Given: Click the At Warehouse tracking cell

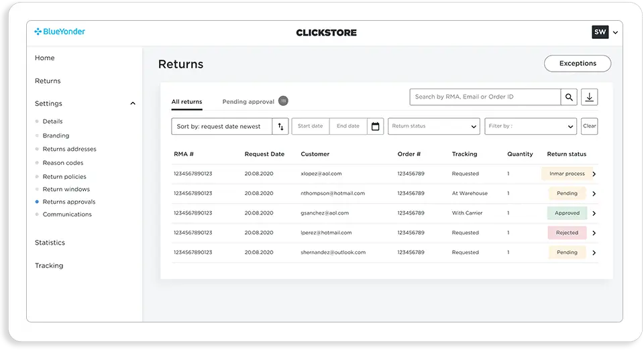Looking at the screenshot, I should pyautogui.click(x=470, y=194).
